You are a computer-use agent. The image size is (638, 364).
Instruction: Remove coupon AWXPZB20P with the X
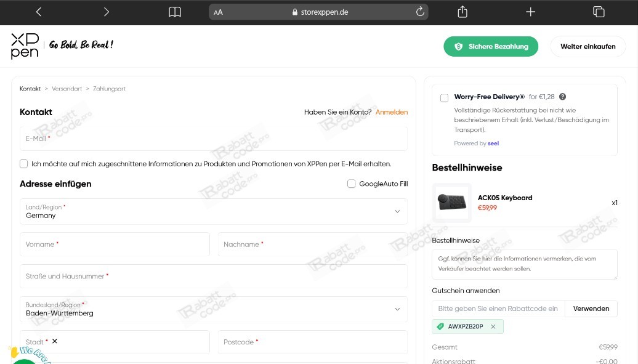pos(493,326)
